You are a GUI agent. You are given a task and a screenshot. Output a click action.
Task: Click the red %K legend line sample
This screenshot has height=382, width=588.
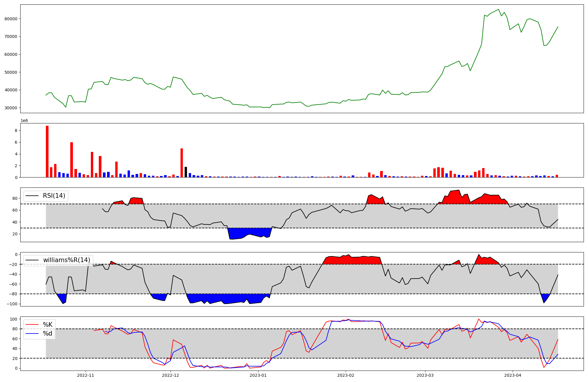[32, 325]
